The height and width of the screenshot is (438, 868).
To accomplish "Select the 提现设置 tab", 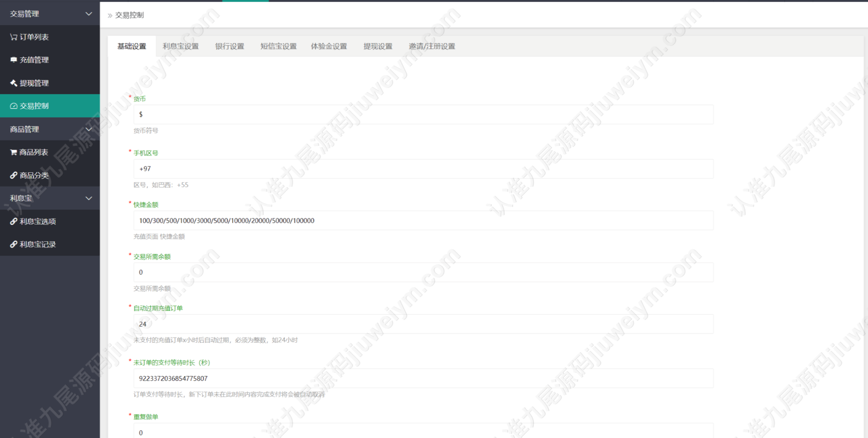I will [378, 46].
